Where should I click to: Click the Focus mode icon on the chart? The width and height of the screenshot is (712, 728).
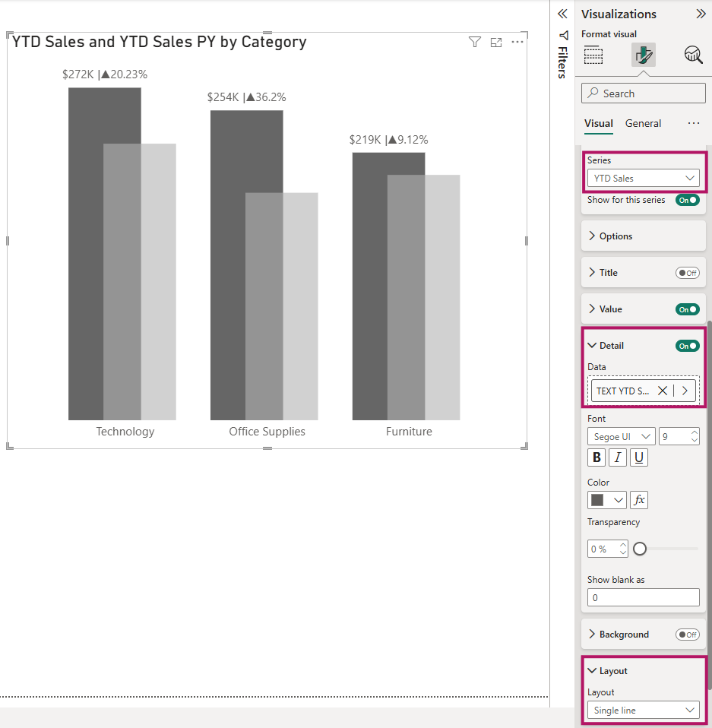point(496,43)
